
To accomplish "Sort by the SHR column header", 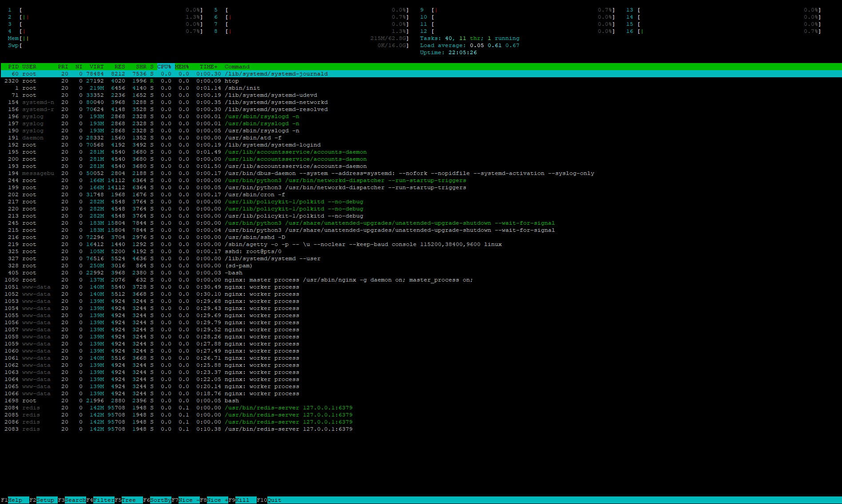I will tap(141, 67).
